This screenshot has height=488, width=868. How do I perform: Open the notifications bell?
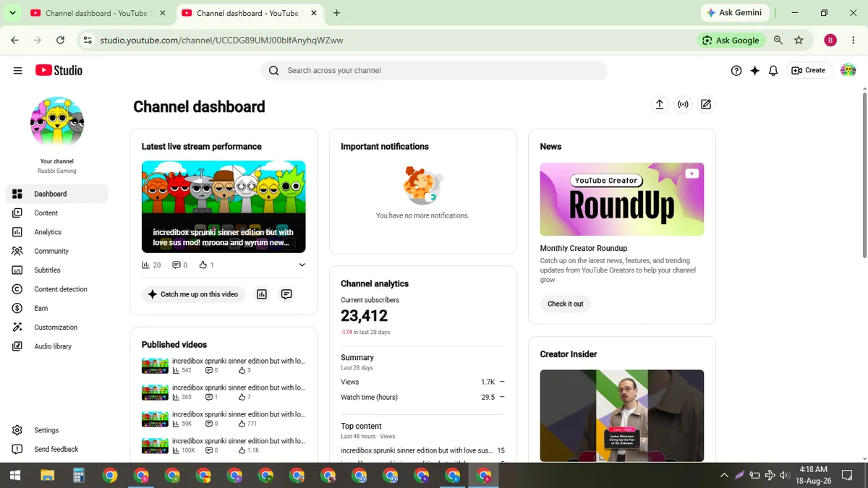pyautogui.click(x=773, y=70)
